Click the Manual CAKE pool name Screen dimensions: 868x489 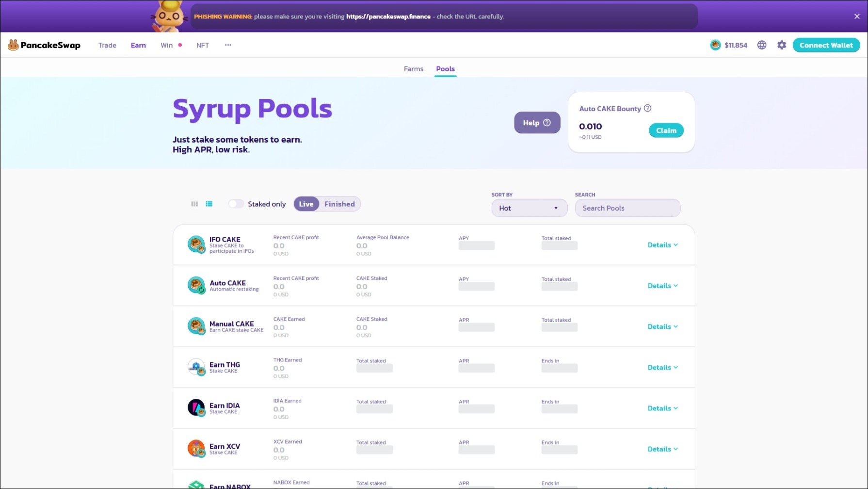pos(232,324)
